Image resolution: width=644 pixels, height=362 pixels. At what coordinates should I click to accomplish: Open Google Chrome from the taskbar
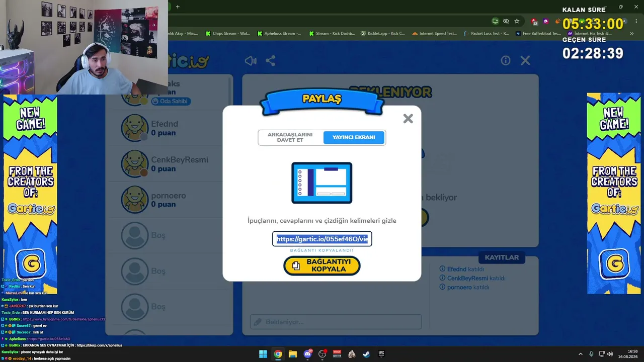click(278, 354)
